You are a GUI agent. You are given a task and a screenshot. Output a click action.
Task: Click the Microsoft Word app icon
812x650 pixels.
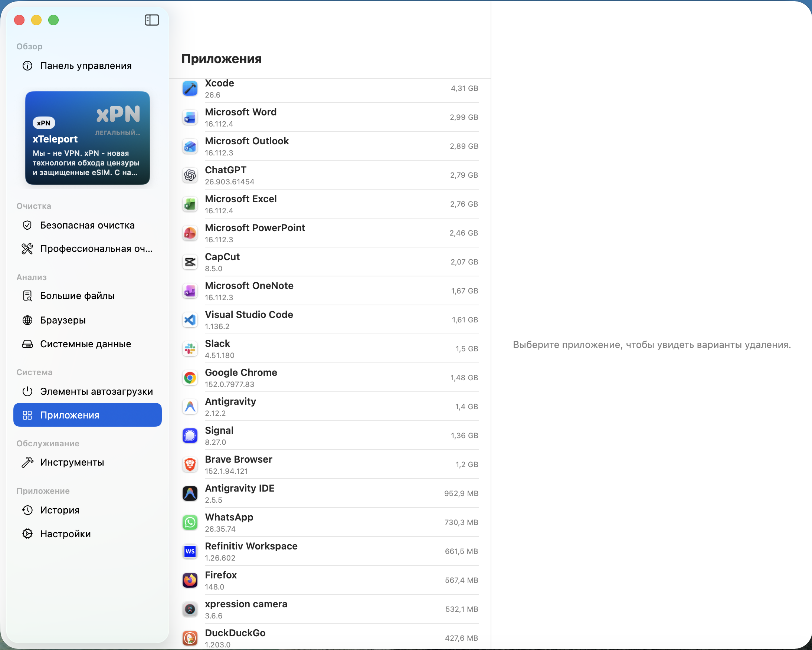[x=190, y=118]
